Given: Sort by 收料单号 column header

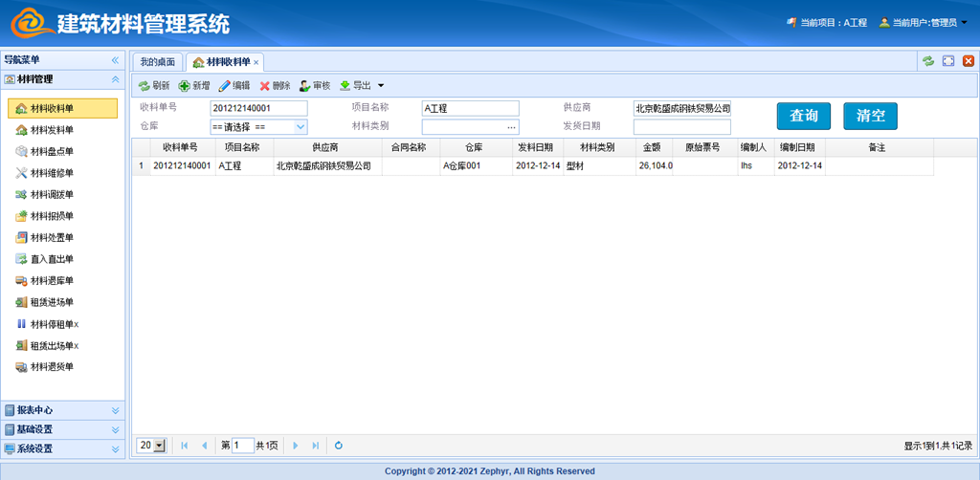Looking at the screenshot, I should click(181, 148).
